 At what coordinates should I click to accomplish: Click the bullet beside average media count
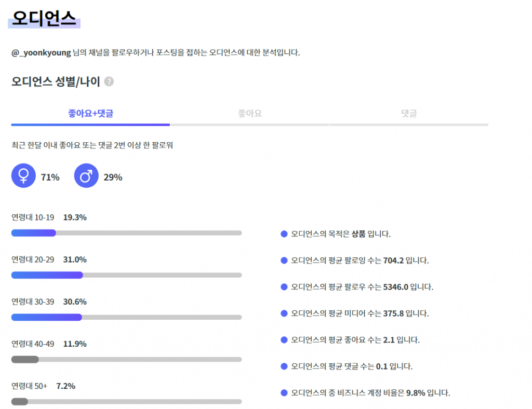[284, 313]
